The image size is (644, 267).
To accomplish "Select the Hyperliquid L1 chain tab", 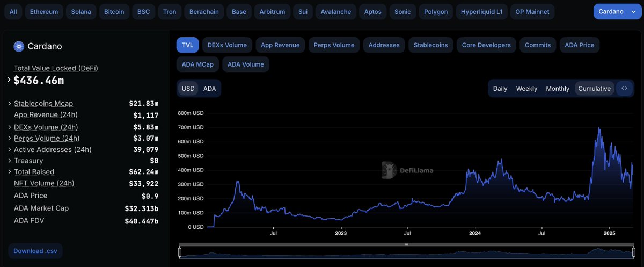I will pos(481,11).
